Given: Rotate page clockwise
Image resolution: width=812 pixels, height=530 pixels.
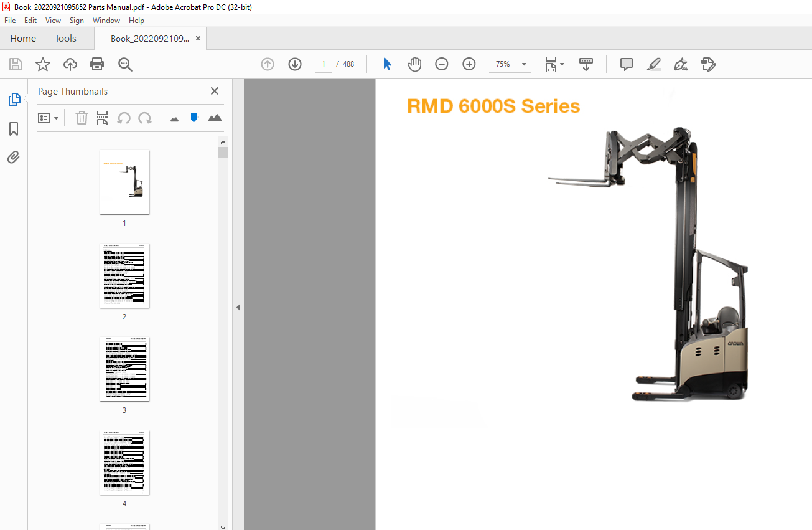Looking at the screenshot, I should pos(145,118).
